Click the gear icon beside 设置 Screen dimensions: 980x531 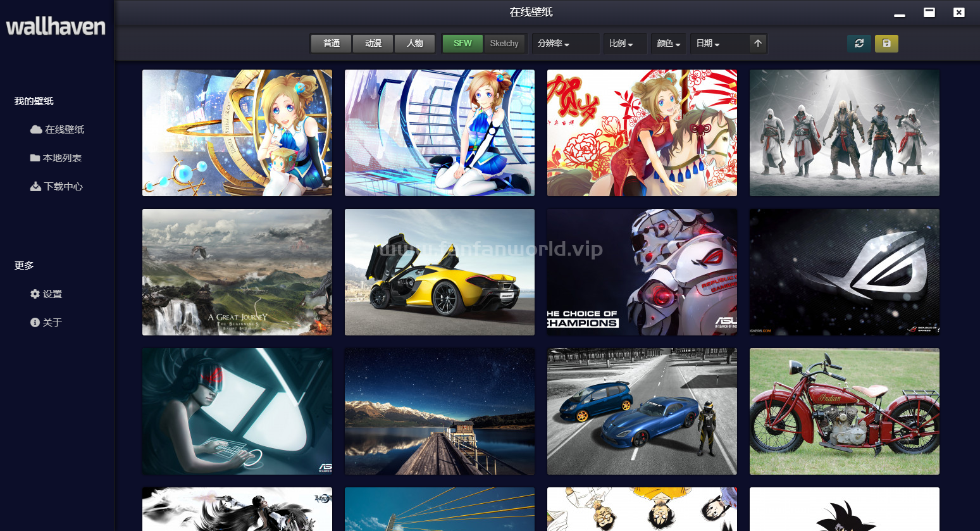35,294
